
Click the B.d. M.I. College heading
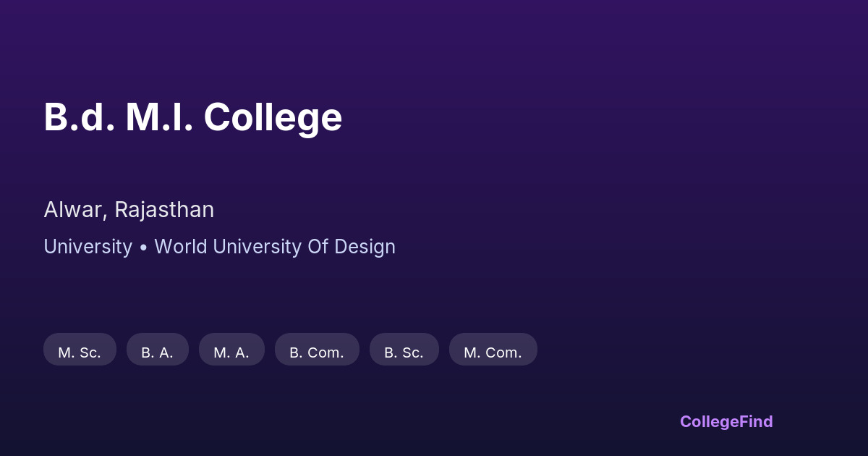(x=192, y=117)
